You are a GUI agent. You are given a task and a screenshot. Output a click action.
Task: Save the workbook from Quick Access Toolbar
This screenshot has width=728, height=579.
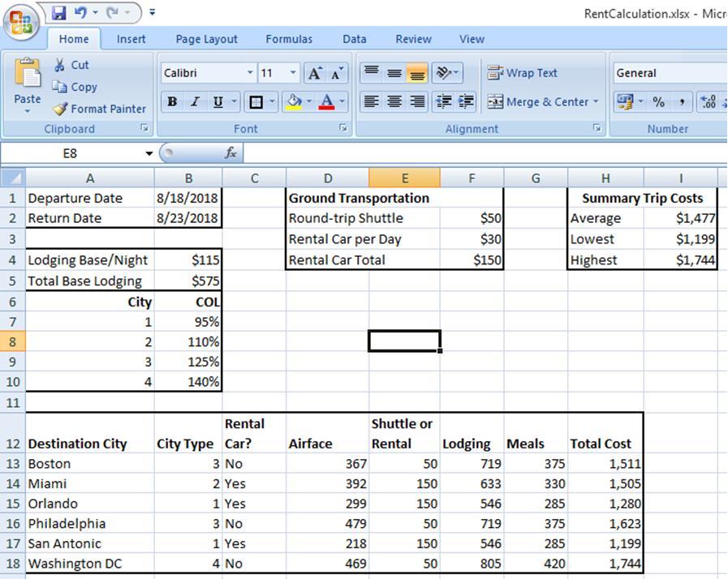click(58, 13)
